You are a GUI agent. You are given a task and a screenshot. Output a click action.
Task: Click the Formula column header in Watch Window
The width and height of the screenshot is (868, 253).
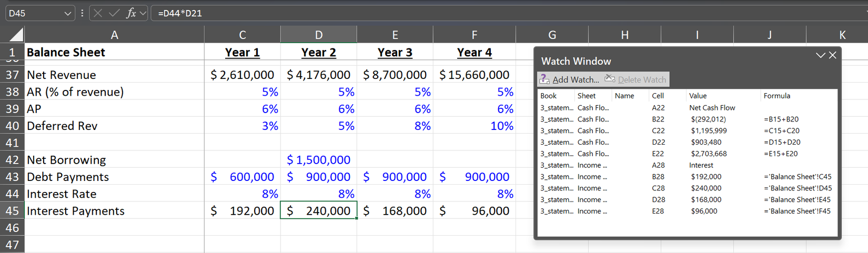pos(776,96)
